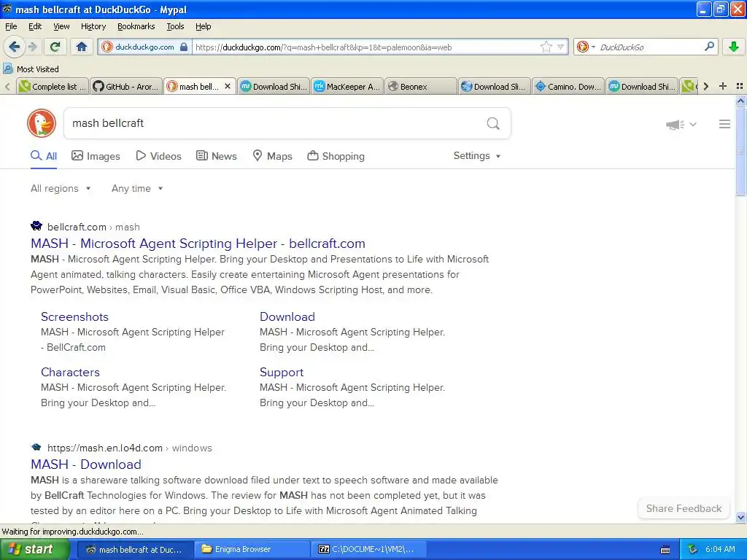Open the Support sublink
Viewport: 747px width, 560px height.
282,372
